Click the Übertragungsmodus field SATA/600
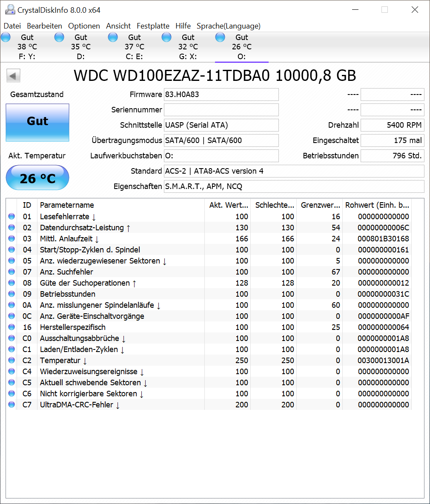The image size is (430, 504). 221,140
